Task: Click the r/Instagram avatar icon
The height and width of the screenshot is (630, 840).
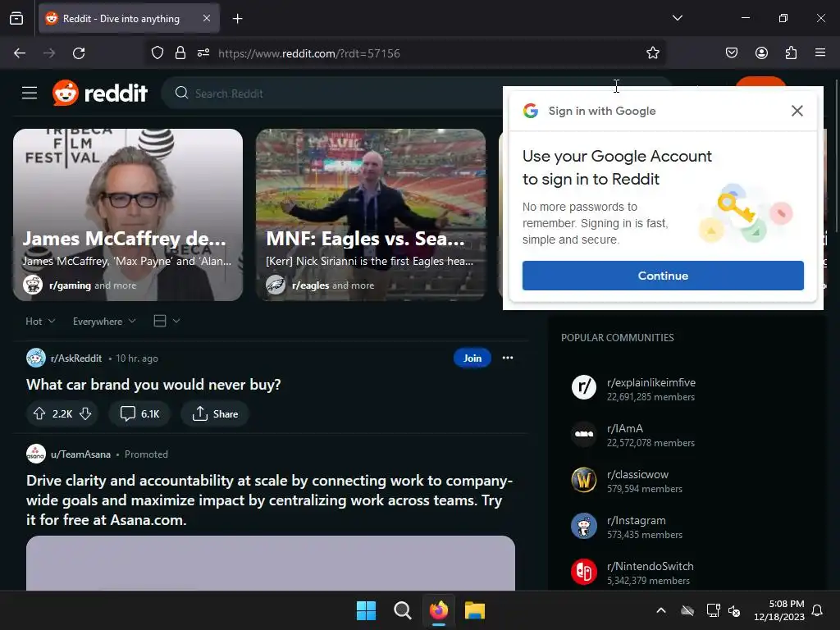Action: (584, 526)
